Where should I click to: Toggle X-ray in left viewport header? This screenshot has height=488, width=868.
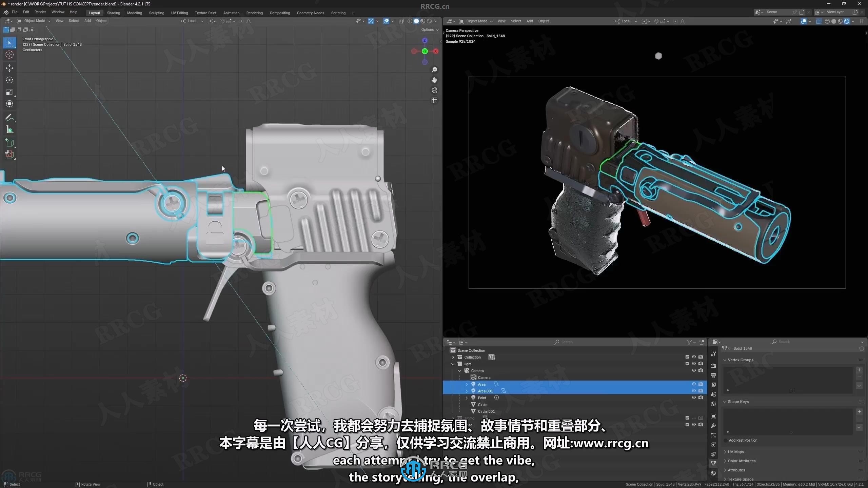(x=401, y=21)
